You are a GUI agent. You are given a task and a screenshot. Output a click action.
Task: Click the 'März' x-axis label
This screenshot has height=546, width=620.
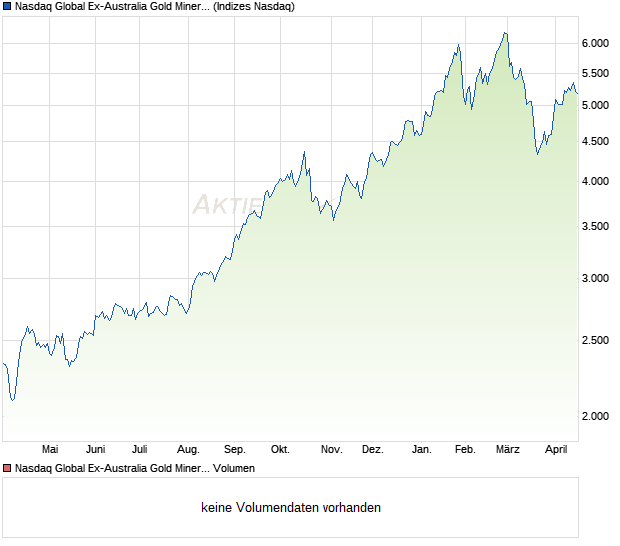click(508, 449)
